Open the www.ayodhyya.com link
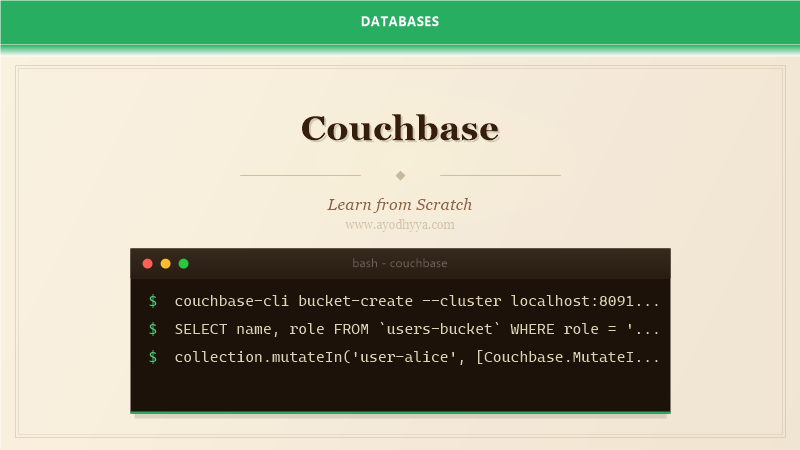The width and height of the screenshot is (800, 450). 399,225
